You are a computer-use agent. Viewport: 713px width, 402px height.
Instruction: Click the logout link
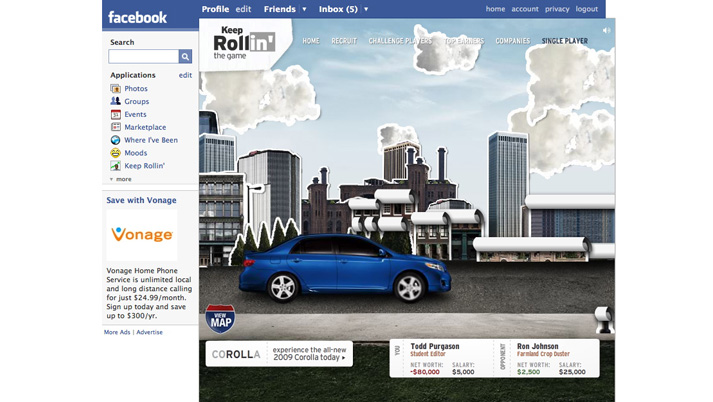click(587, 9)
